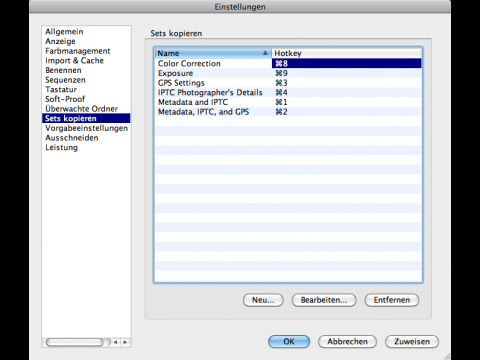Open the Leistung category
This screenshot has height=360, width=480.
(x=86, y=148)
